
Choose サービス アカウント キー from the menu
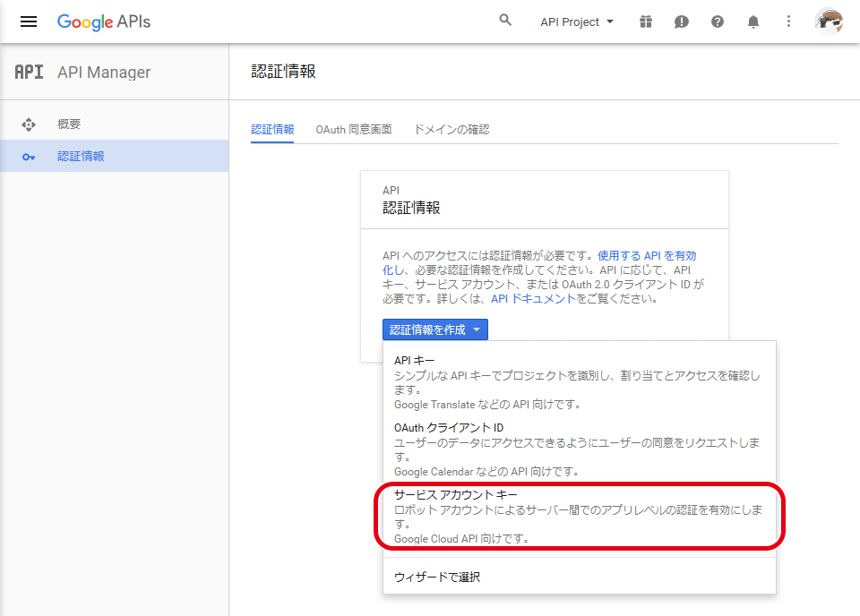[580, 516]
